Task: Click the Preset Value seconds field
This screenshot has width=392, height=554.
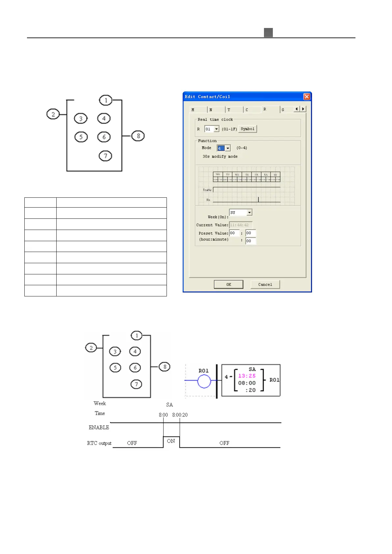Action: click(x=251, y=241)
